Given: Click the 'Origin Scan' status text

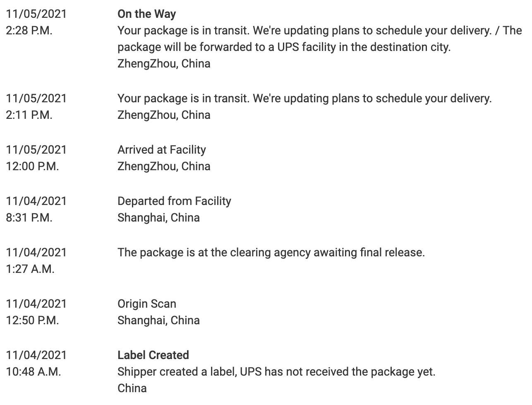Looking at the screenshot, I should point(146,304).
